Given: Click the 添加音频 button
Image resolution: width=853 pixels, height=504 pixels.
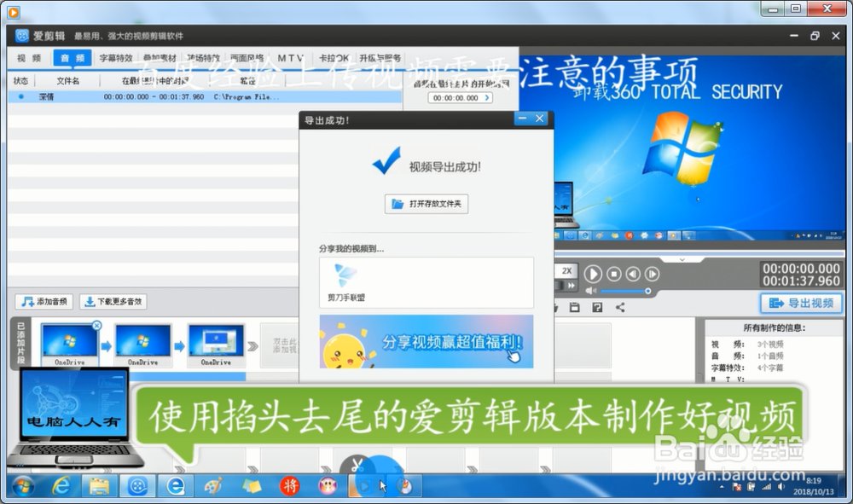Looking at the screenshot, I should [44, 301].
